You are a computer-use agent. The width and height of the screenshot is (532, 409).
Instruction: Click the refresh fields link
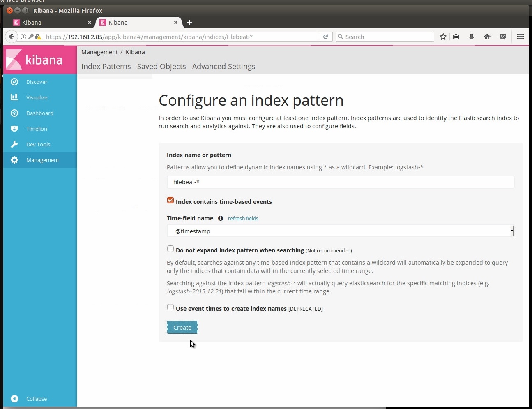click(243, 218)
